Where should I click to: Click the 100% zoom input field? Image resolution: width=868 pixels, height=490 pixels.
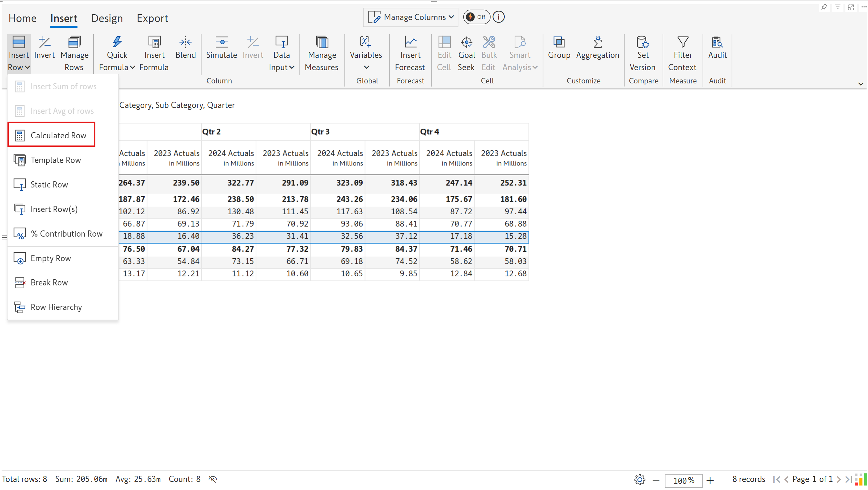[683, 480]
